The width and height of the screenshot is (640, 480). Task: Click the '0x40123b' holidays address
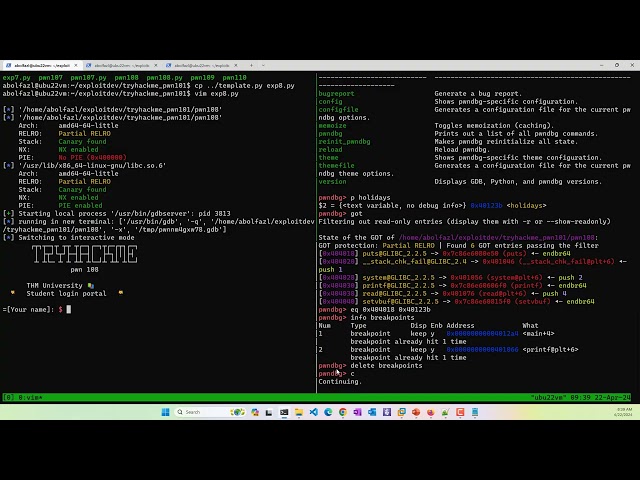click(x=486, y=206)
